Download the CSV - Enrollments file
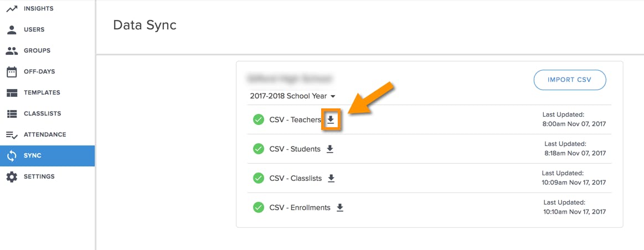Viewport: 644px width, 250px height. pos(339,208)
